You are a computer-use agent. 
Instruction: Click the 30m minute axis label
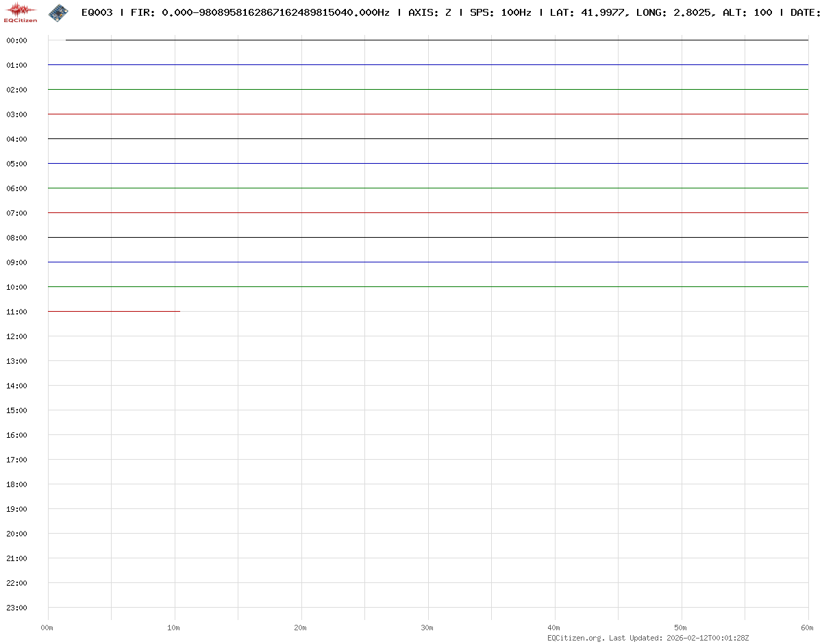(427, 628)
